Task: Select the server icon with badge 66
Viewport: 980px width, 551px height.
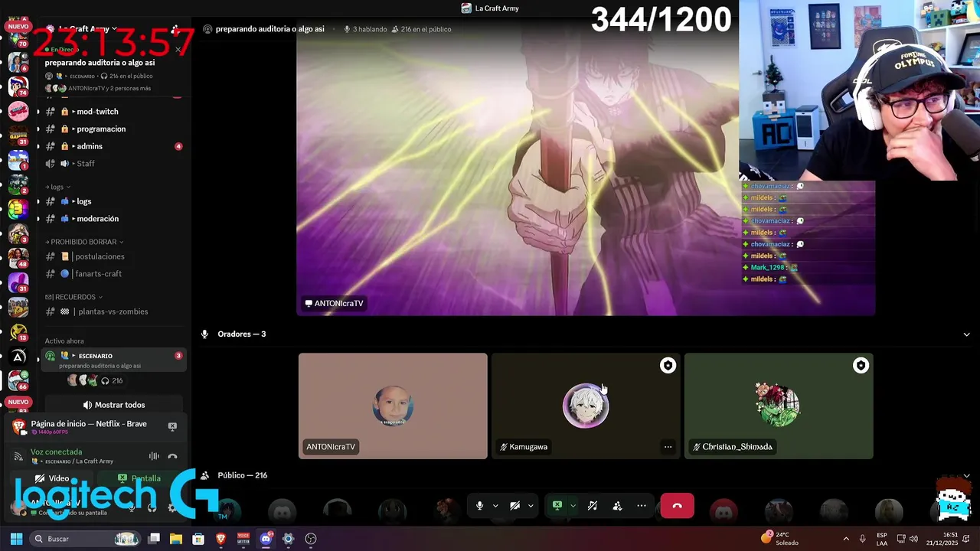Action: pos(18,380)
